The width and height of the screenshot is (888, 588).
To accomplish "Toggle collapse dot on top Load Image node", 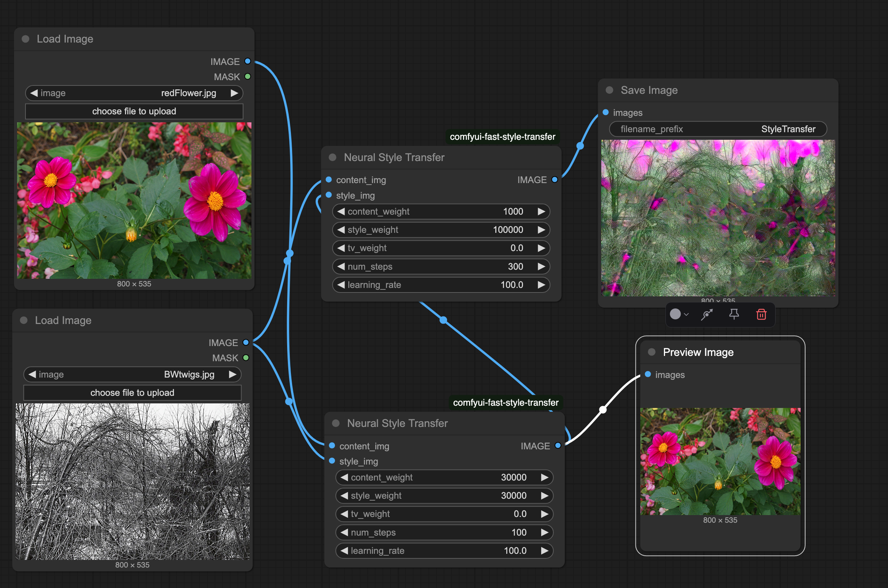I will point(26,39).
